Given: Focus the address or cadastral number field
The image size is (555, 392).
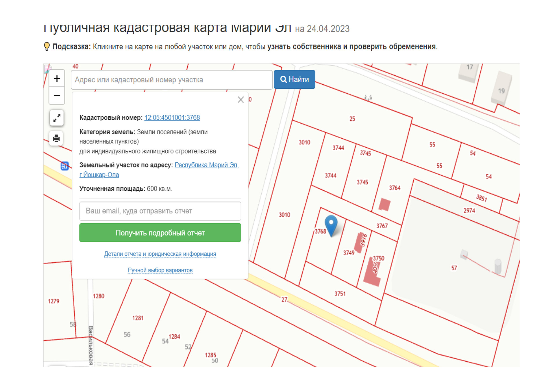Looking at the screenshot, I should (x=171, y=80).
